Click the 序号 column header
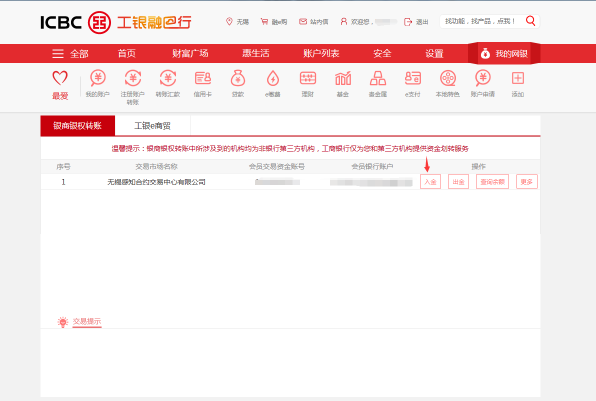Image resolution: width=596 pixels, height=401 pixels. click(x=63, y=166)
